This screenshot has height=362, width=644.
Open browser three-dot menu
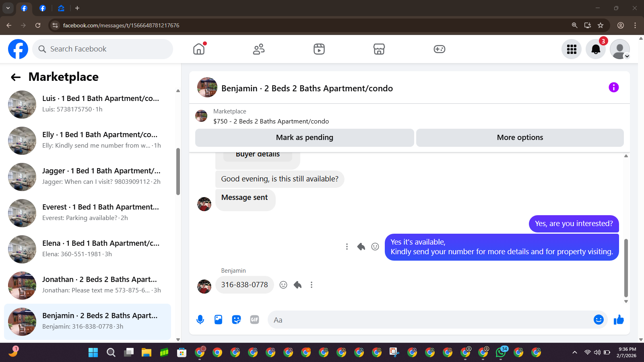(635, 25)
